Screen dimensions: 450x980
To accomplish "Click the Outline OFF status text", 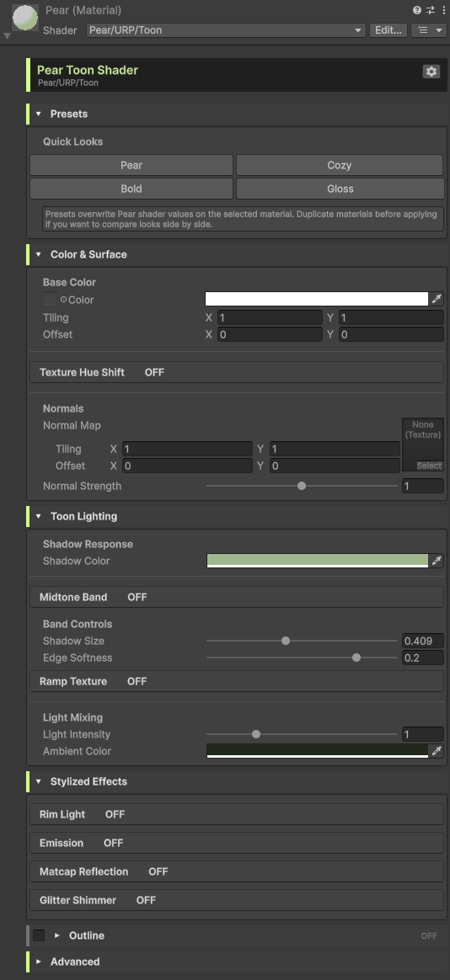I will (429, 935).
